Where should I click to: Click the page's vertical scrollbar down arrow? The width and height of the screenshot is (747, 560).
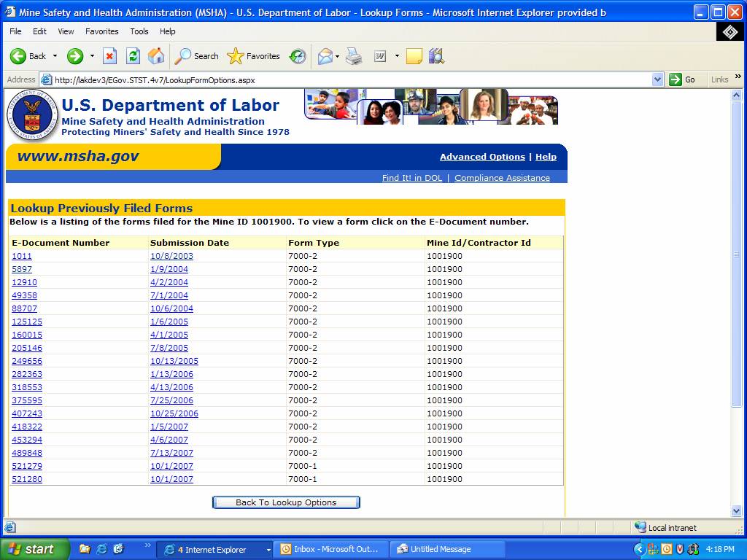tap(736, 511)
